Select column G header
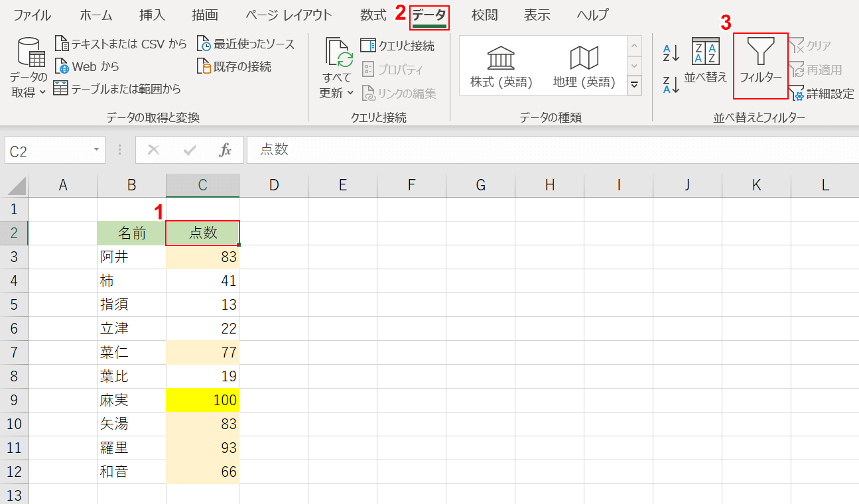The width and height of the screenshot is (859, 504). tap(481, 186)
